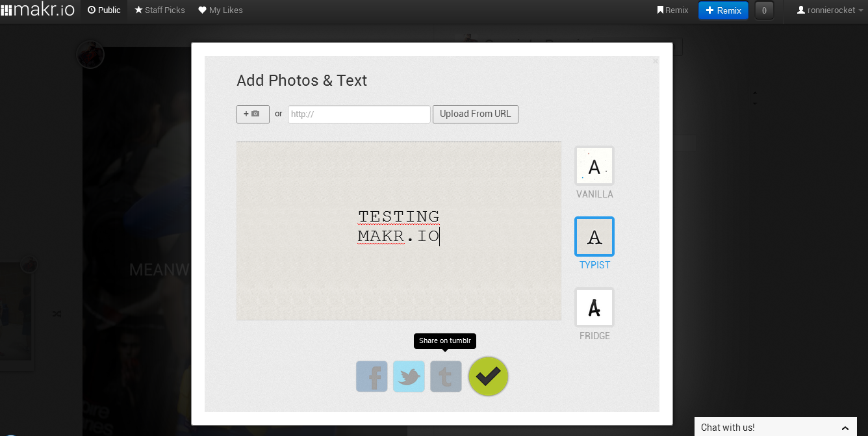Select the Typist text style
Image resolution: width=868 pixels, height=436 pixels.
coord(594,237)
